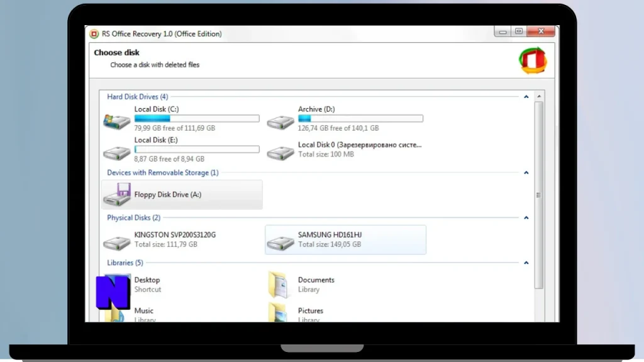Select the 'Local Disk (E:)' label

click(156, 140)
